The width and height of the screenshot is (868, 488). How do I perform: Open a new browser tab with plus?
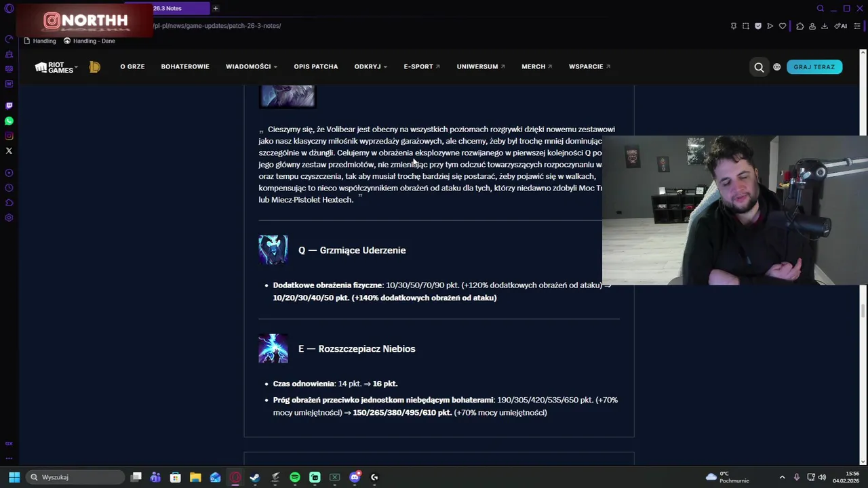click(216, 8)
